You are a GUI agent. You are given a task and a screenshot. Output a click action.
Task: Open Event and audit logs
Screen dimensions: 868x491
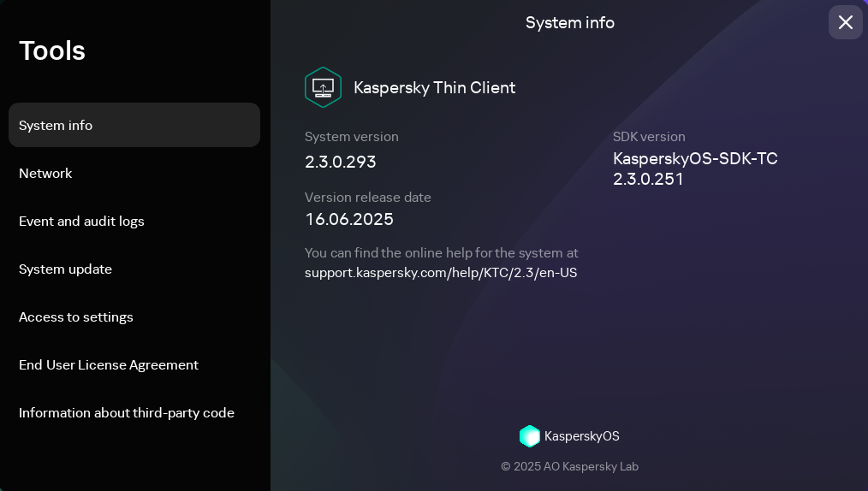[x=82, y=221]
